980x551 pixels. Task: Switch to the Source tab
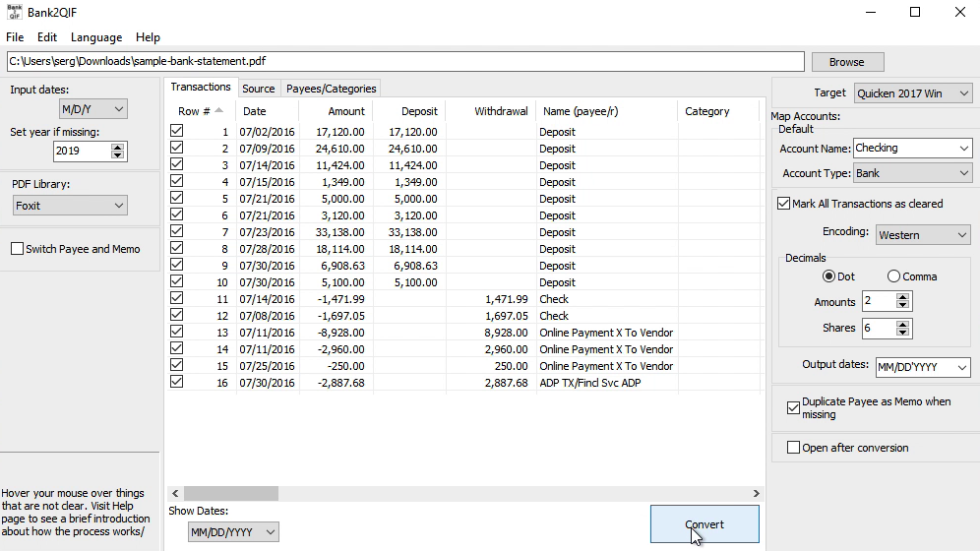[258, 89]
